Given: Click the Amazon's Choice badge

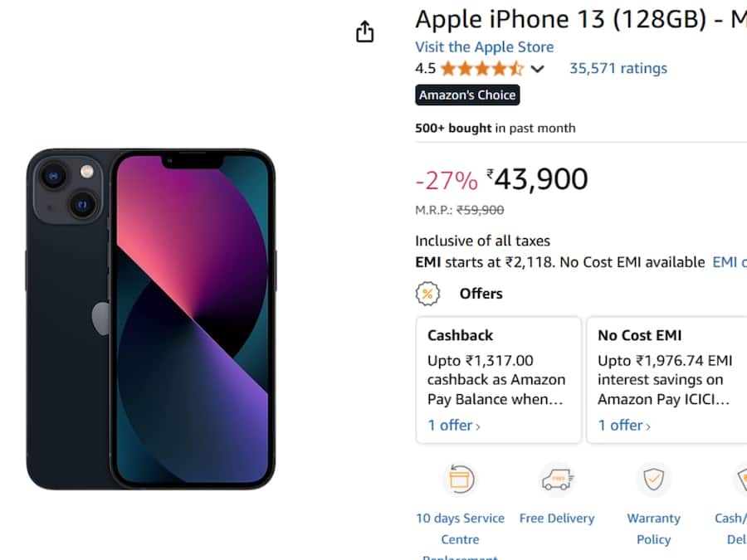Looking at the screenshot, I should (x=467, y=95).
